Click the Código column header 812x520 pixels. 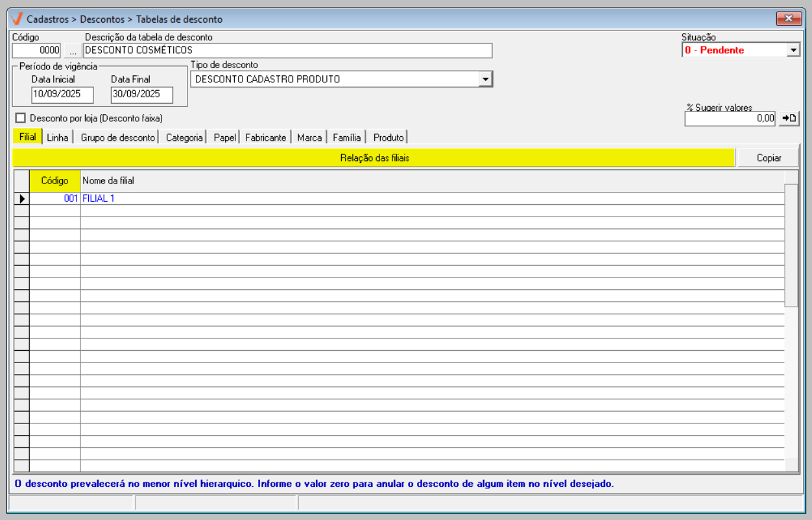coord(54,181)
